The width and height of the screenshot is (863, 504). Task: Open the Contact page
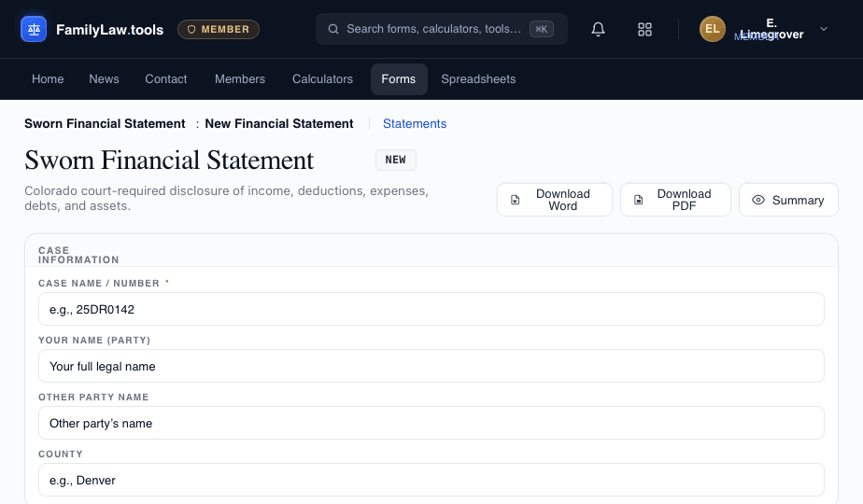coord(166,79)
